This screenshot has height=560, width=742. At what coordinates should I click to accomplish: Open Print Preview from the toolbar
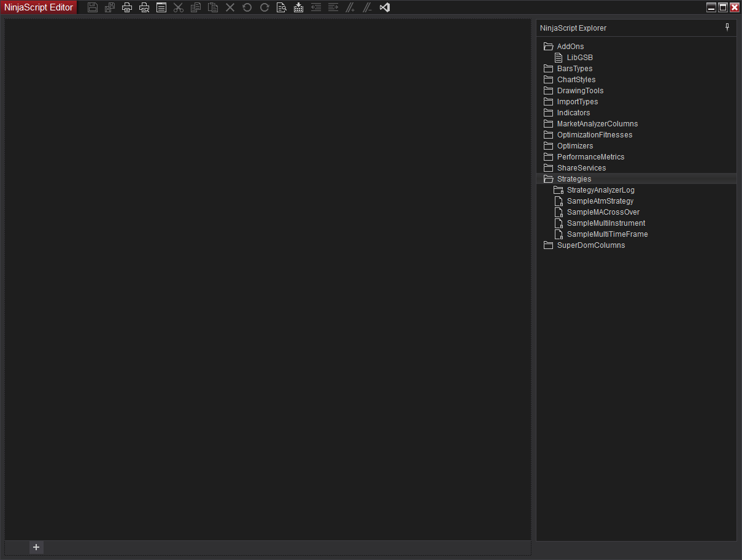(144, 7)
